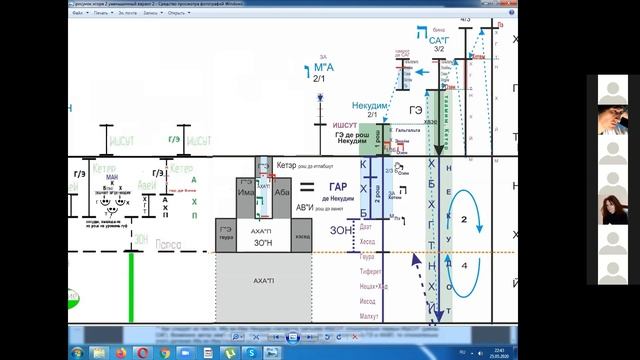Switch to the Zoom taskbar window
Screen dimensions: 640x360
pyautogui.click(x=186, y=353)
